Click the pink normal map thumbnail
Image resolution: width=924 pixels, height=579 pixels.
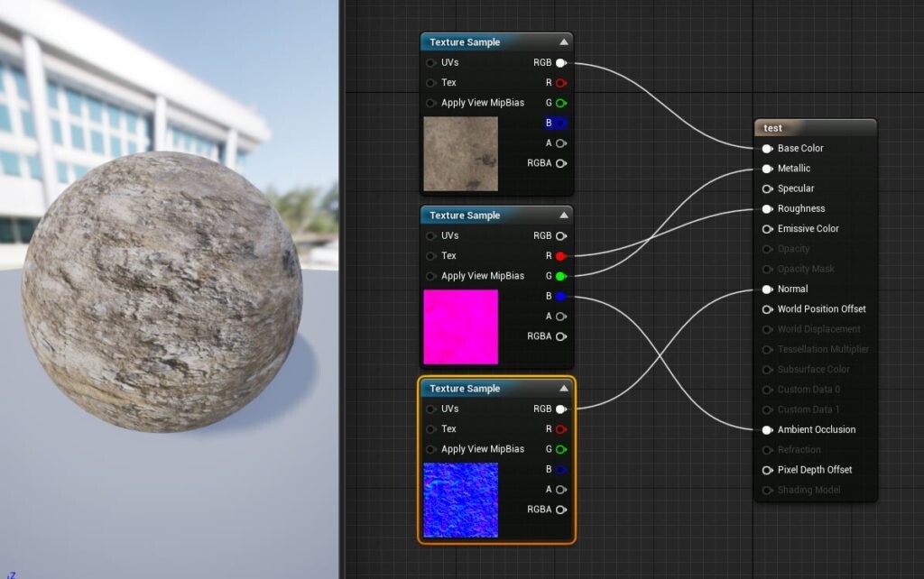461,326
